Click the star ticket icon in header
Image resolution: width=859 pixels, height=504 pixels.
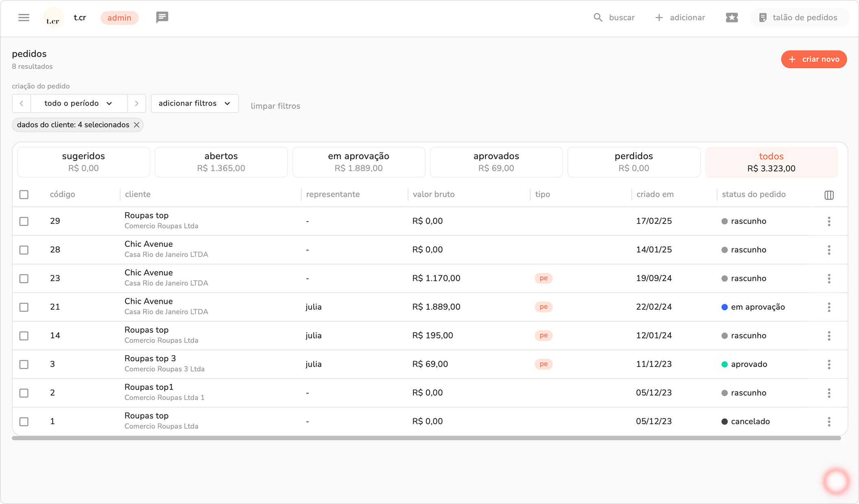point(731,17)
